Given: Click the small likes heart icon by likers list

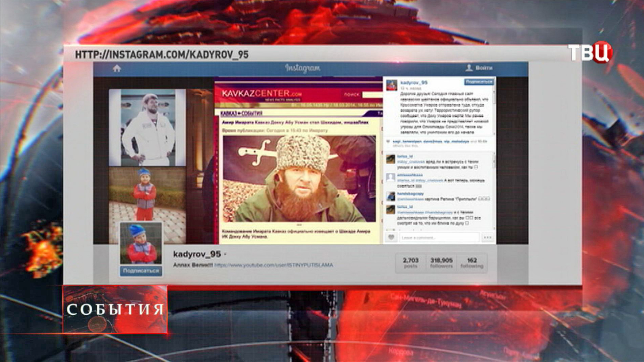Looking at the screenshot, I should point(388,141).
